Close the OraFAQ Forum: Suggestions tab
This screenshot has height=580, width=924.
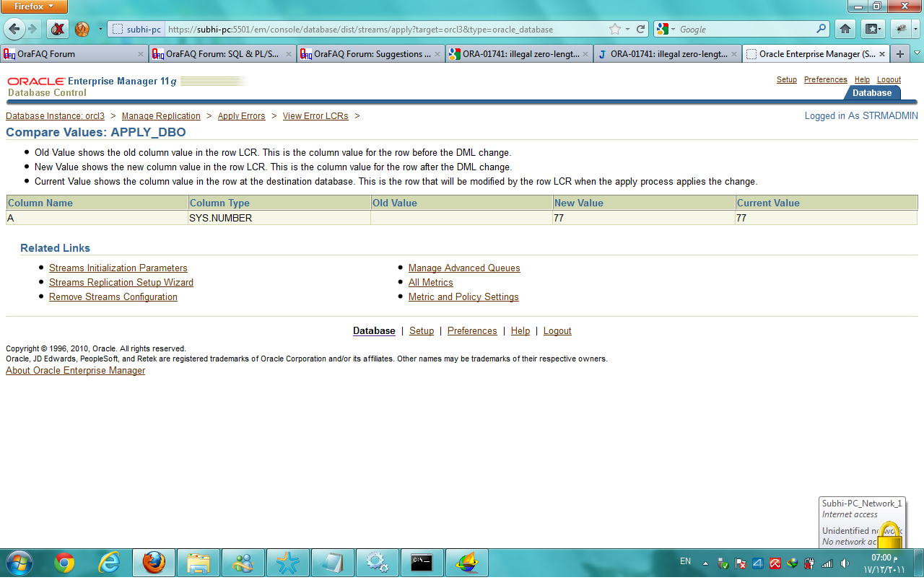(437, 54)
